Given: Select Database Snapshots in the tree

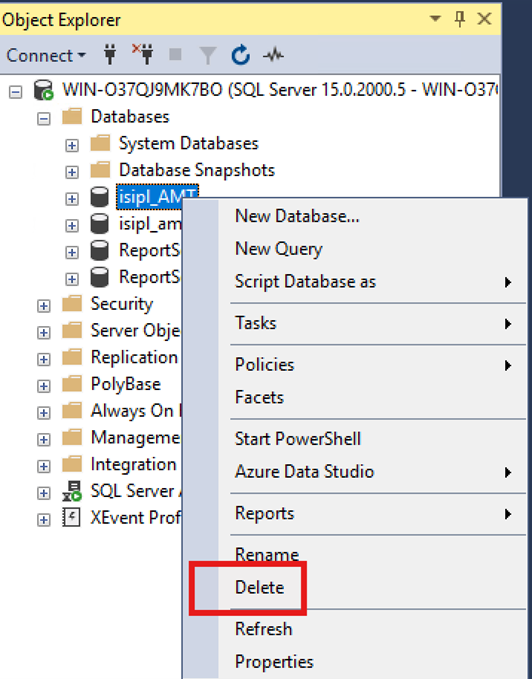Looking at the screenshot, I should point(197,170).
